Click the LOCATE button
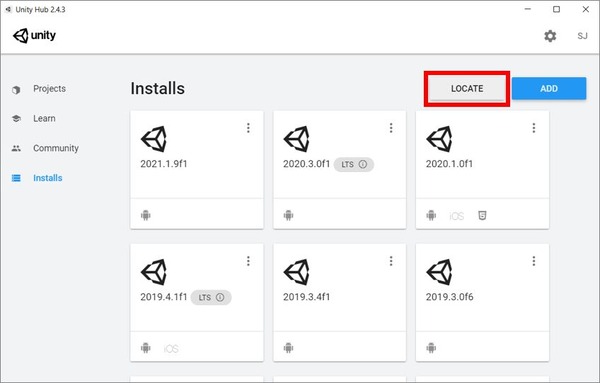The image size is (600, 383). 467,88
